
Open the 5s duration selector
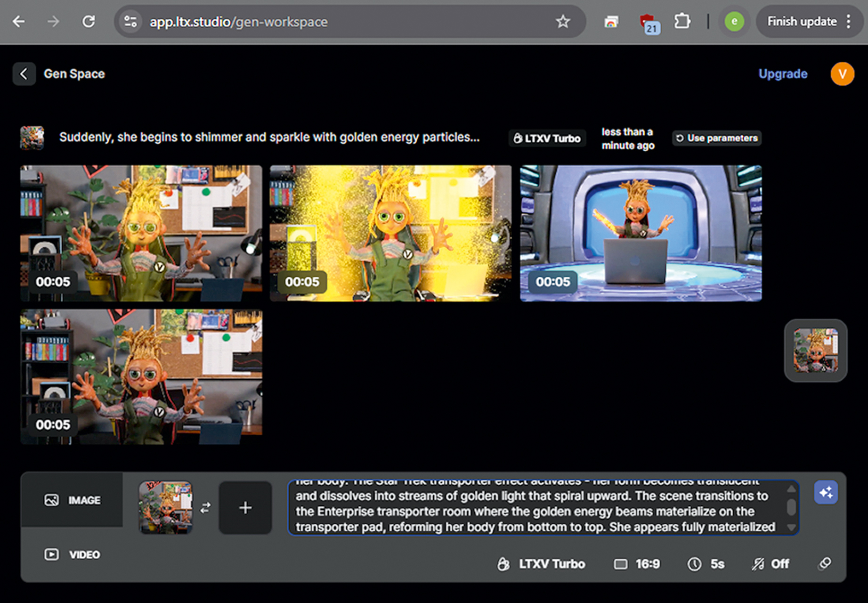[x=706, y=564]
